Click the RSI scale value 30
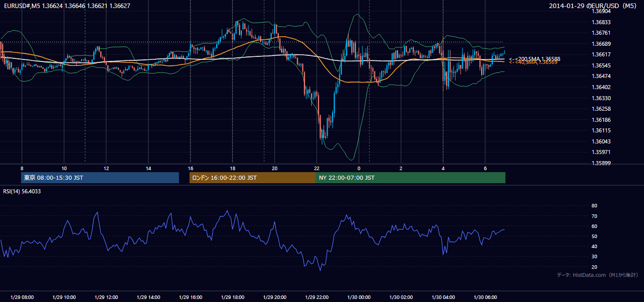 point(594,257)
